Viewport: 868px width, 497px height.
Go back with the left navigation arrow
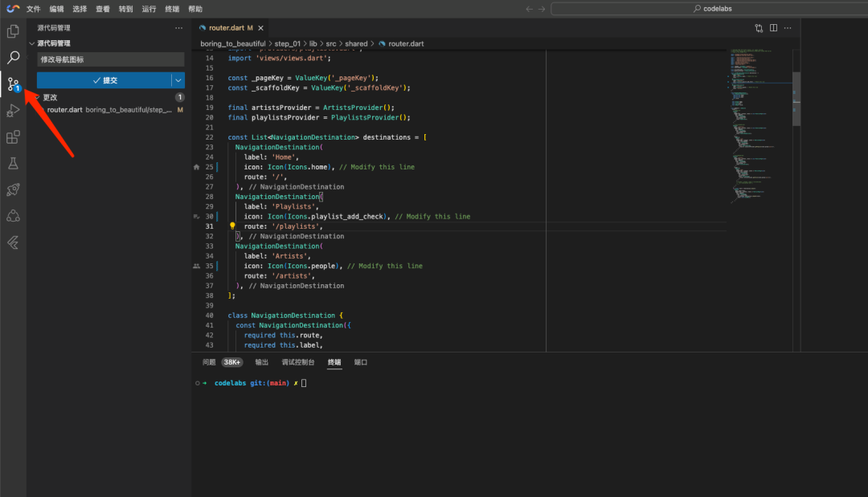click(x=529, y=9)
